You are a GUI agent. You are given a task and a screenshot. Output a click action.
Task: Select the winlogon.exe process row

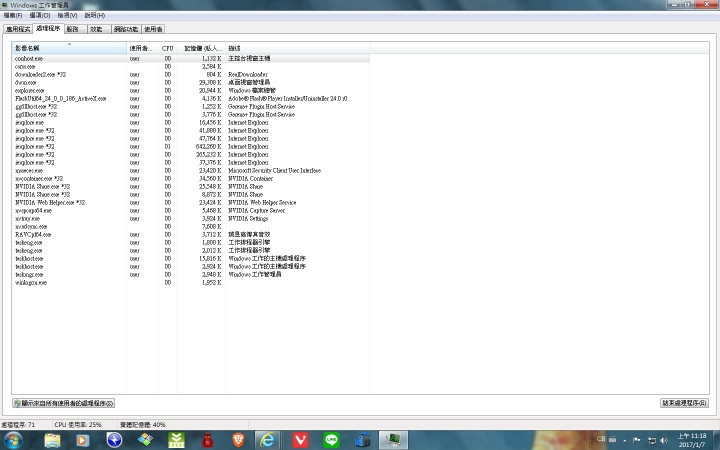pyautogui.click(x=191, y=282)
